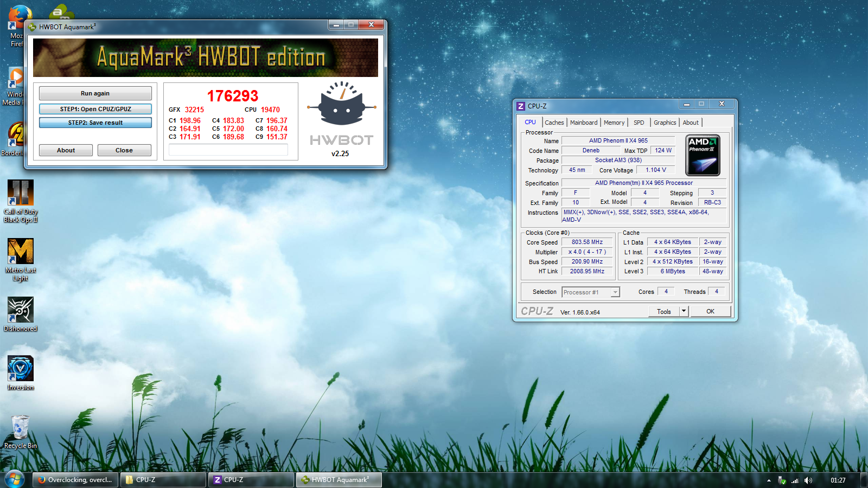
Task: Click the total score 176293
Action: point(233,96)
